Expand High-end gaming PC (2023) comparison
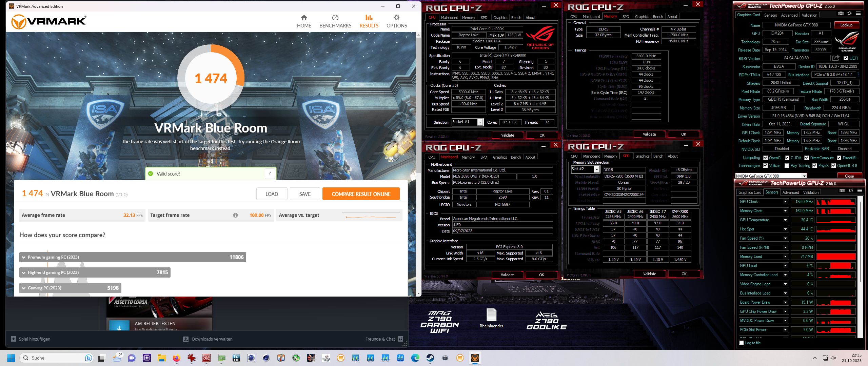868x366 pixels. (x=24, y=272)
